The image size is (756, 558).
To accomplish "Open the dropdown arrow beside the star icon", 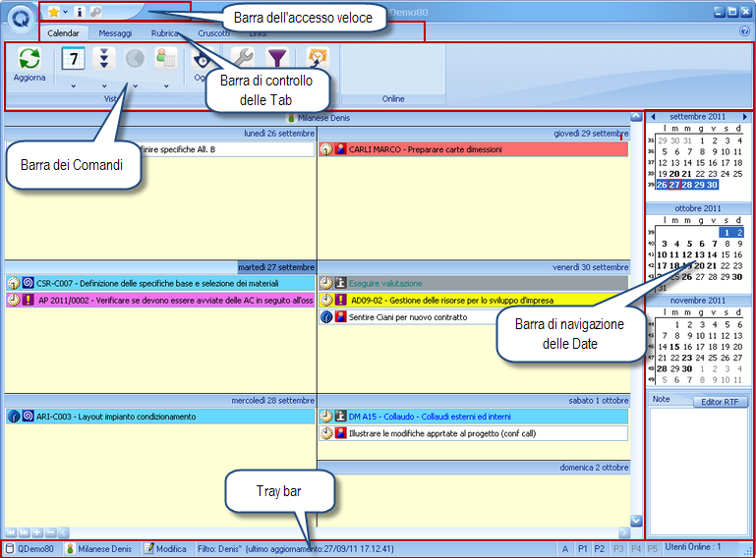I will pos(65,12).
